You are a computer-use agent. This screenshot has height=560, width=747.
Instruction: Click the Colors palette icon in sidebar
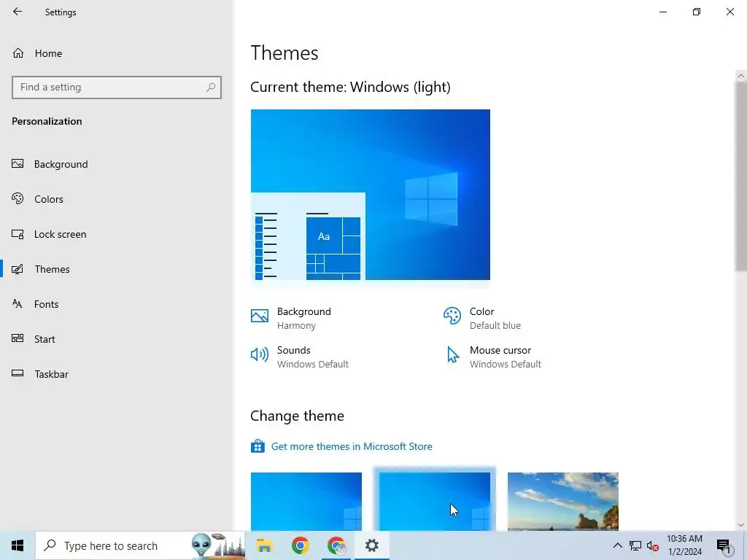coord(18,198)
